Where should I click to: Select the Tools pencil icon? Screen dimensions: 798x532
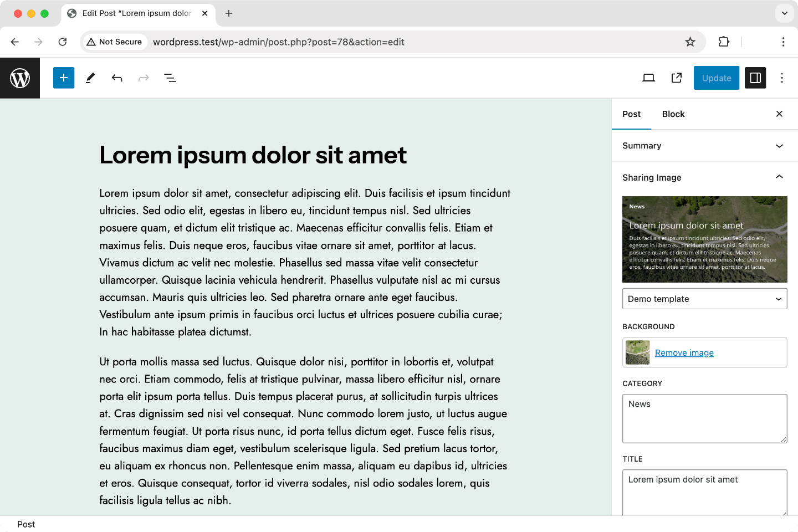click(90, 78)
